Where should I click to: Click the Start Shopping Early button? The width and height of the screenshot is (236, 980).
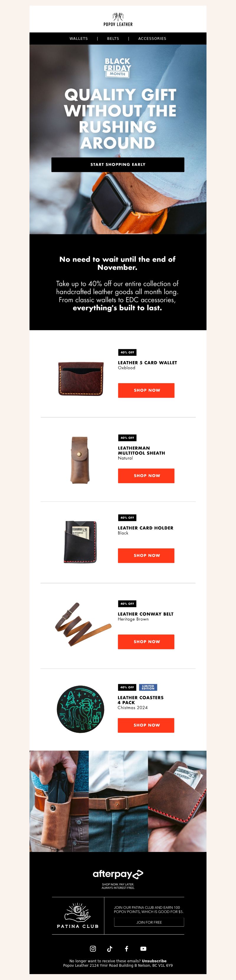coord(118,165)
